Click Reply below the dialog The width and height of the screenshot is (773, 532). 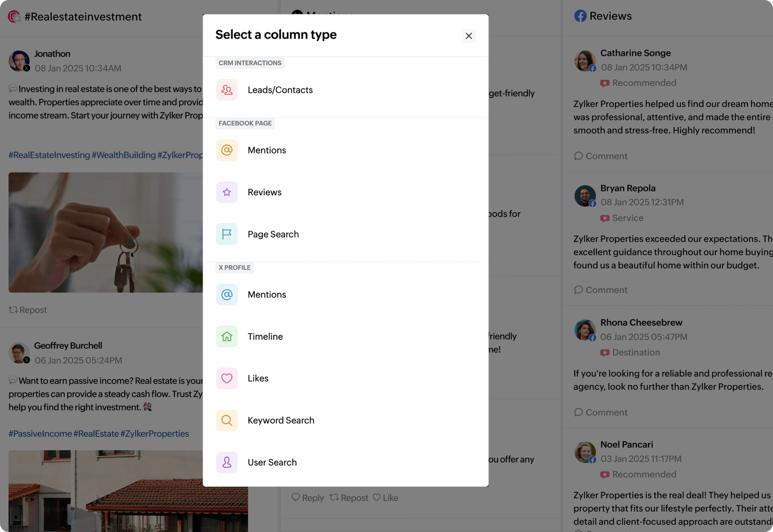point(308,498)
